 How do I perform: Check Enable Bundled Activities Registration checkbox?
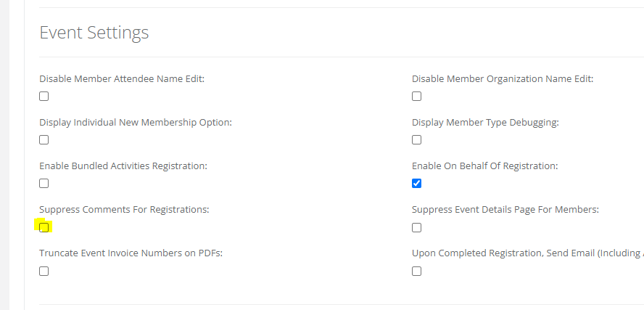click(44, 184)
